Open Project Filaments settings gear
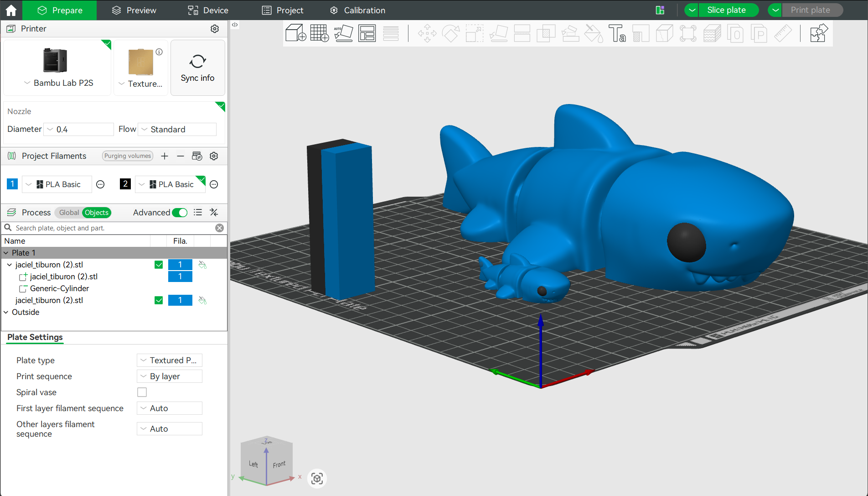The width and height of the screenshot is (868, 496). [x=214, y=156]
